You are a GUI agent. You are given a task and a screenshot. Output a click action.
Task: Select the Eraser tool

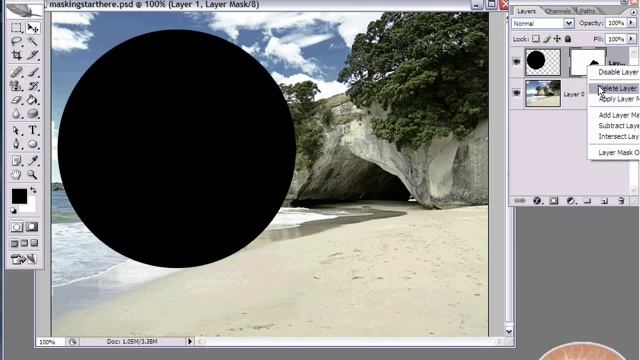click(x=16, y=100)
